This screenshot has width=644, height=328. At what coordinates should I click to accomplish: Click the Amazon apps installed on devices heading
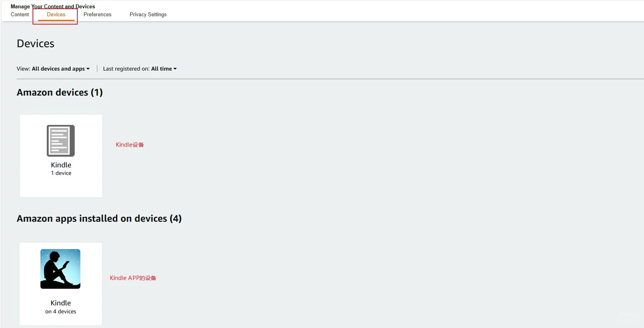click(99, 219)
